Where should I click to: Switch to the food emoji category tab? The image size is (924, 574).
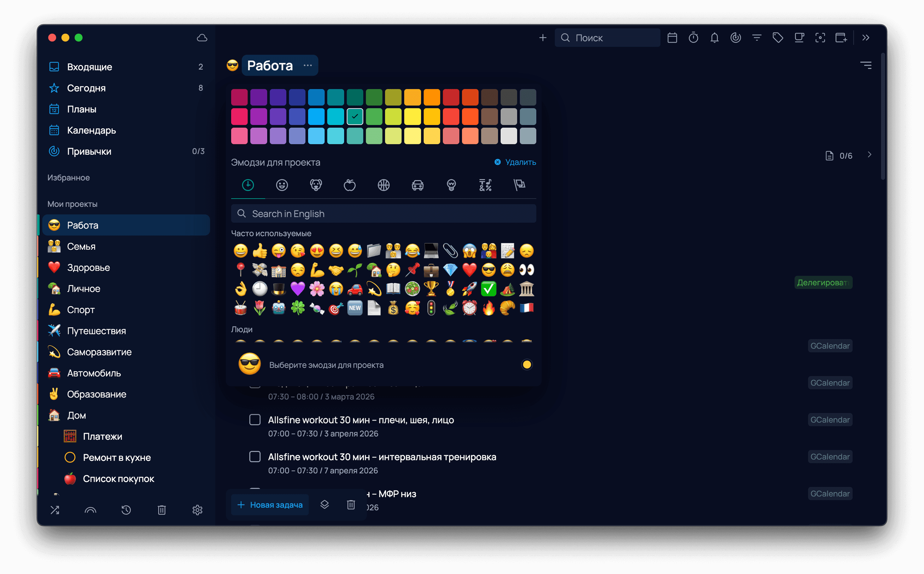(349, 185)
